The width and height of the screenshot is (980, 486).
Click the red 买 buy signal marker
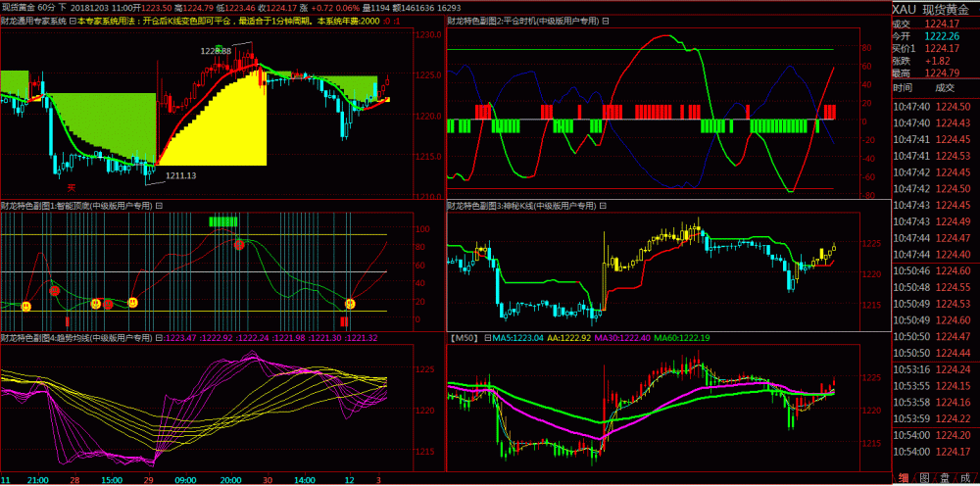click(x=72, y=186)
